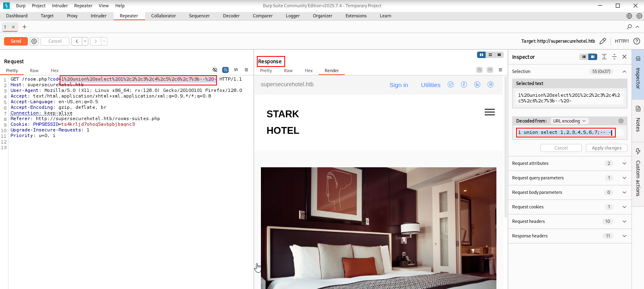The width and height of the screenshot is (644, 289).
Task: Add new Repeater tab with plus
Action: [x=24, y=27]
